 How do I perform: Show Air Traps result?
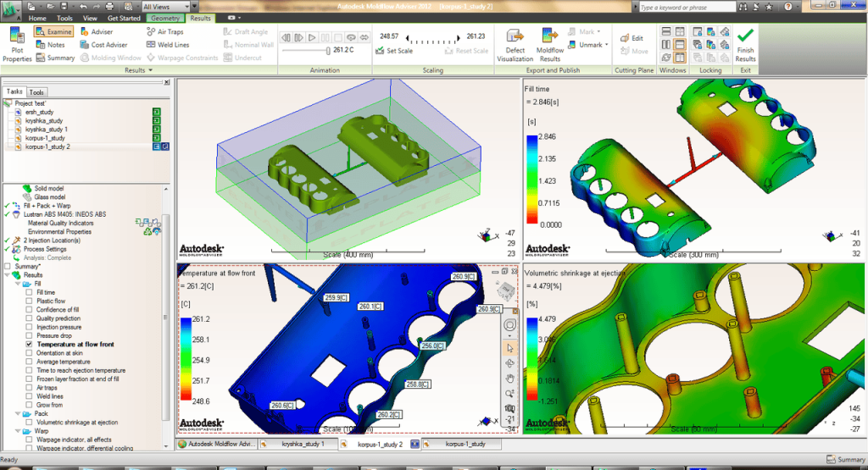click(165, 31)
